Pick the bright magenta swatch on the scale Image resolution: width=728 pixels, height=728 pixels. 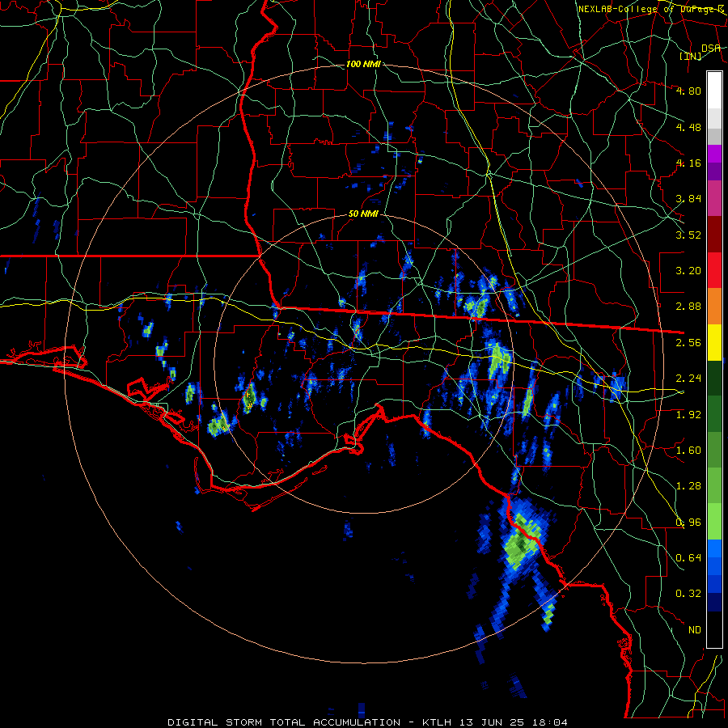(714, 154)
